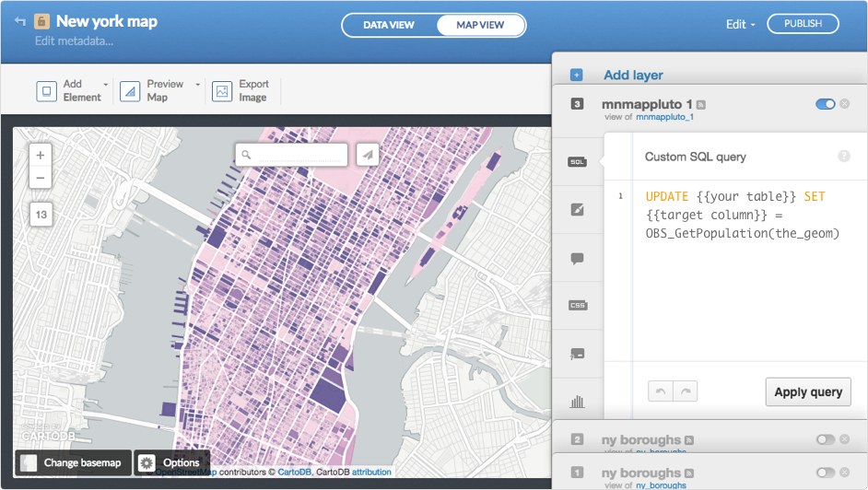Expand layer 2 ny boroughs title
The height and width of the screenshot is (490, 868).
[641, 439]
